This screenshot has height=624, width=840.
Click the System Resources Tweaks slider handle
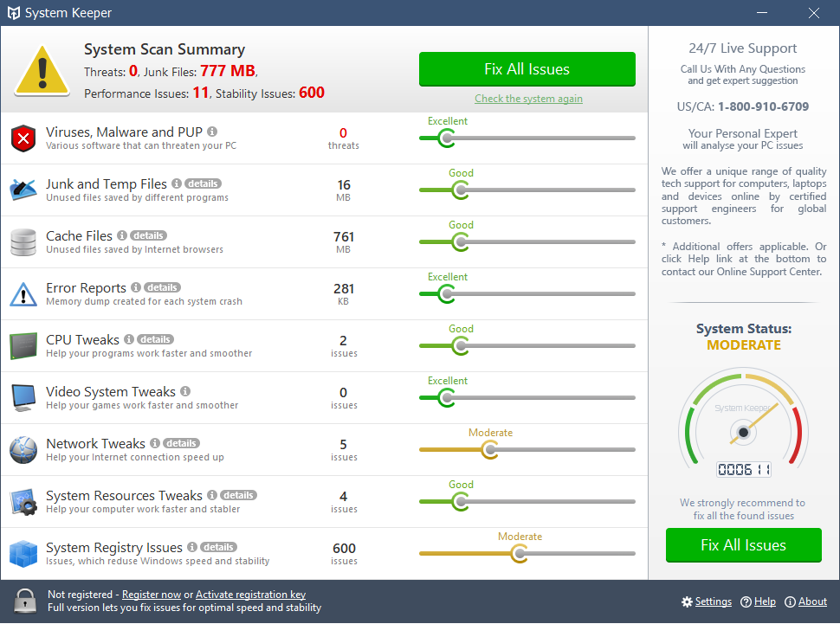pos(460,502)
